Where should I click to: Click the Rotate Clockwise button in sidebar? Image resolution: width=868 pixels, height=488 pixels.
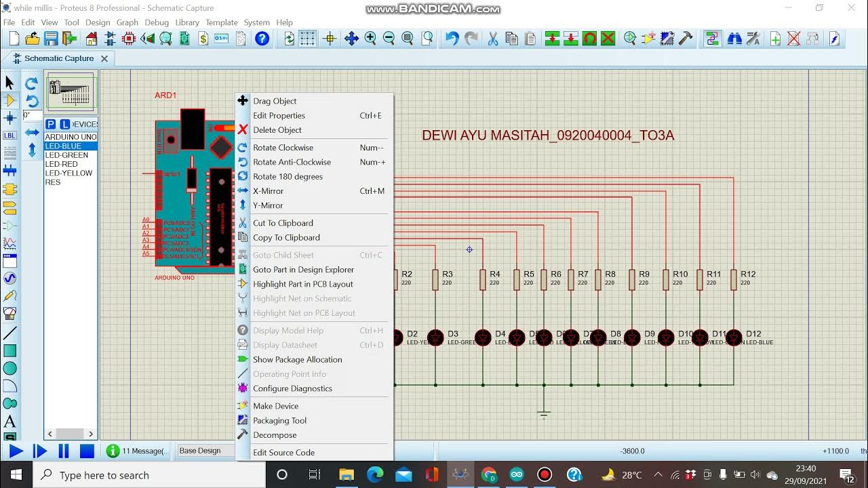pyautogui.click(x=31, y=83)
